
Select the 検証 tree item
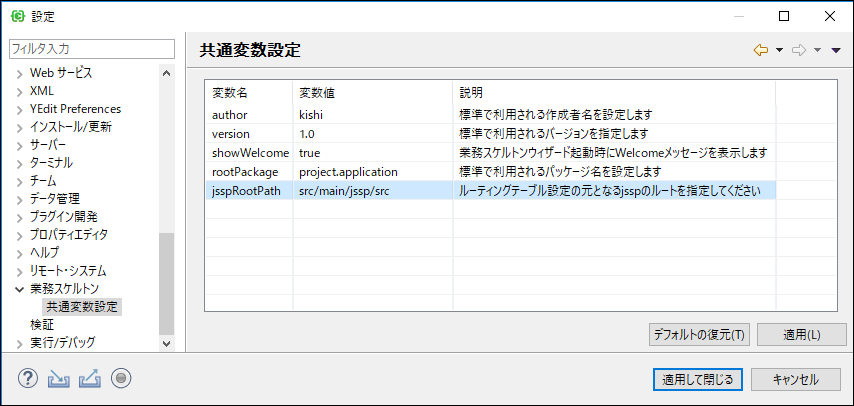(x=42, y=325)
